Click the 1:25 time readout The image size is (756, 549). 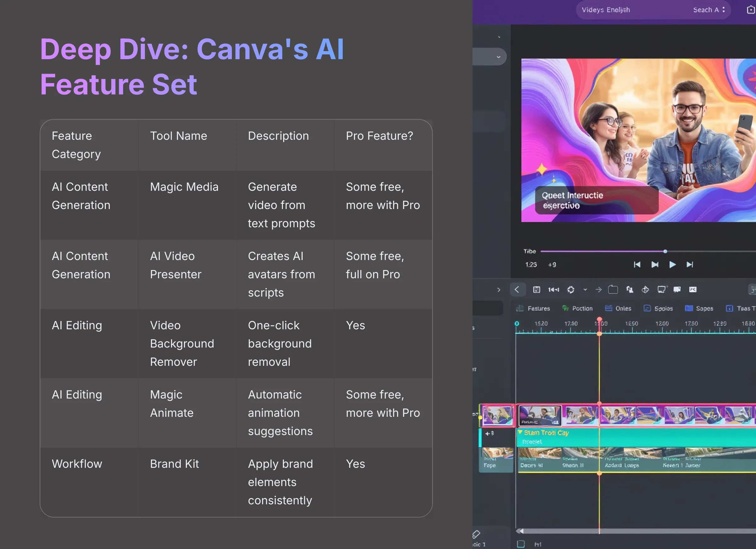point(531,264)
